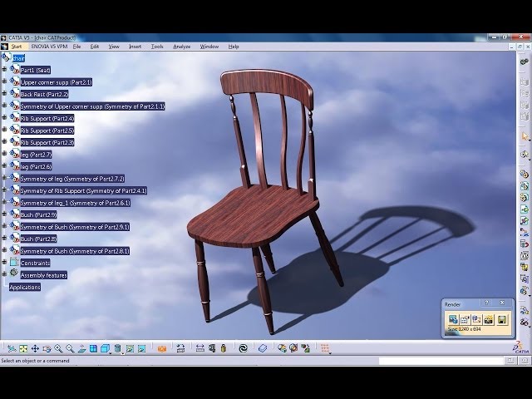Expand the Constraints tree node
Image resolution: width=532 pixels, height=399 pixels.
tap(4, 263)
